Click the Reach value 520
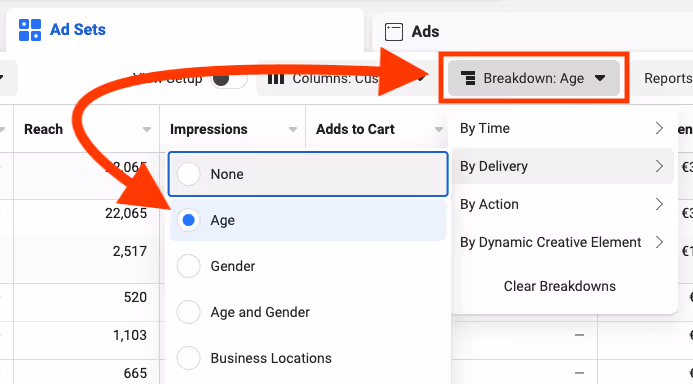The image size is (693, 384). [135, 297]
